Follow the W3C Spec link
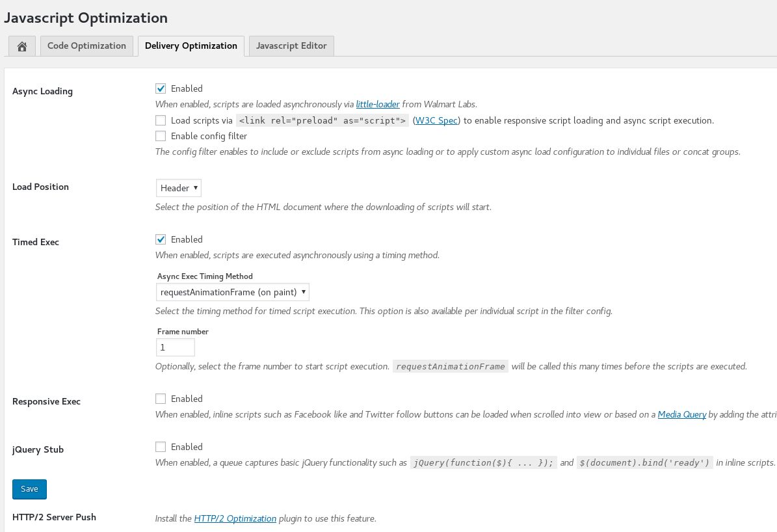The width and height of the screenshot is (777, 532). tap(436, 120)
